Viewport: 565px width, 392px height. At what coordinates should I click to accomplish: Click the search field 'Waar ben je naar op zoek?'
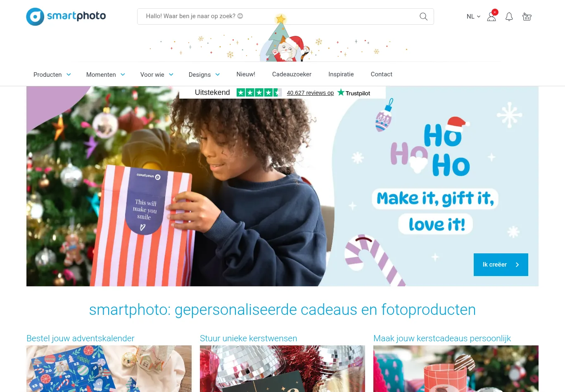(x=277, y=17)
